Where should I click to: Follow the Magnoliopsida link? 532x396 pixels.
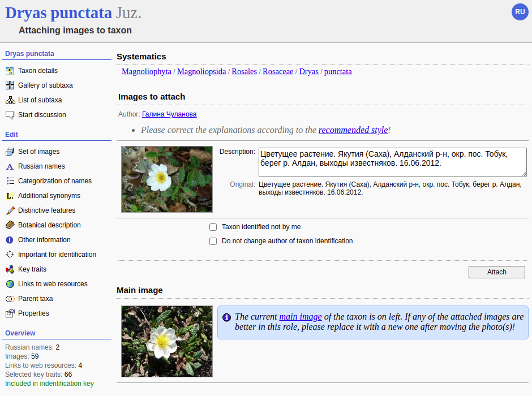201,71
